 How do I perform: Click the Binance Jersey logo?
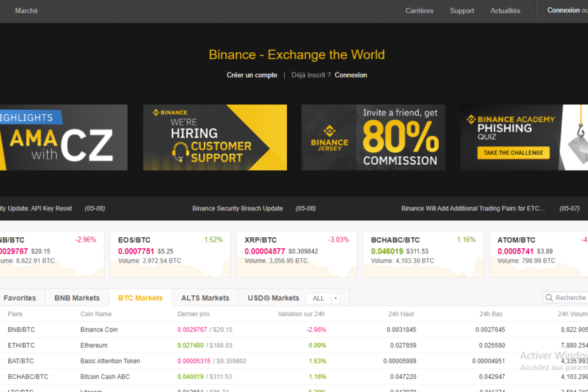329,138
